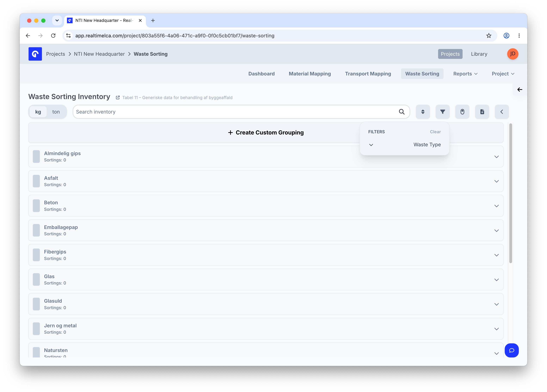Expand the Emballagepap row
Viewport: 547px width, 392px height.
click(x=497, y=230)
